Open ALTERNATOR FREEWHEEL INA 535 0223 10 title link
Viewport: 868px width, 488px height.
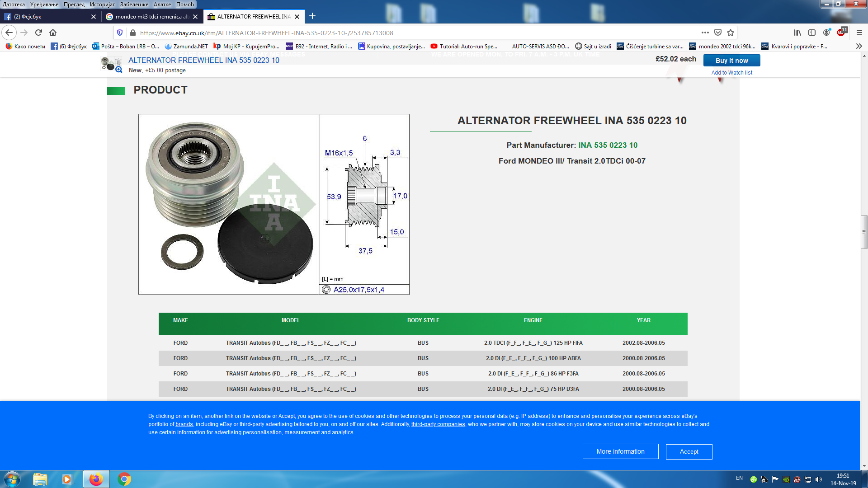204,60
